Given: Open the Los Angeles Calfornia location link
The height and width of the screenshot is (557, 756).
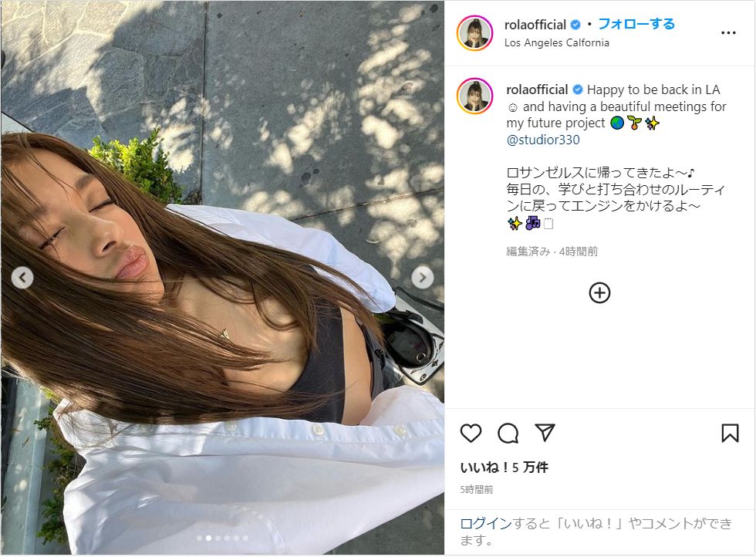Looking at the screenshot, I should coord(556,43).
